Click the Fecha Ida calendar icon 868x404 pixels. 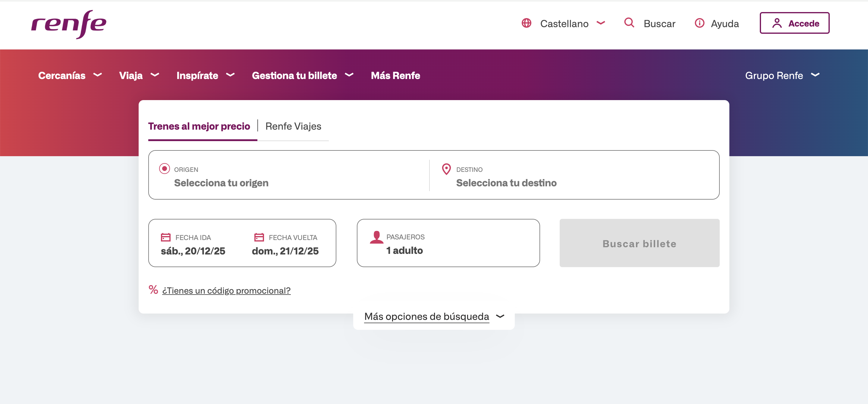[x=165, y=237]
